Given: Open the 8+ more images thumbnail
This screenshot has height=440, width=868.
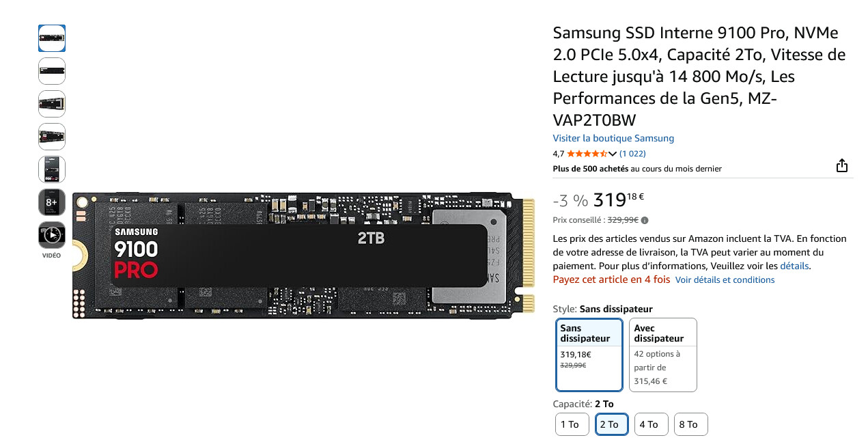Looking at the screenshot, I should pyautogui.click(x=52, y=202).
